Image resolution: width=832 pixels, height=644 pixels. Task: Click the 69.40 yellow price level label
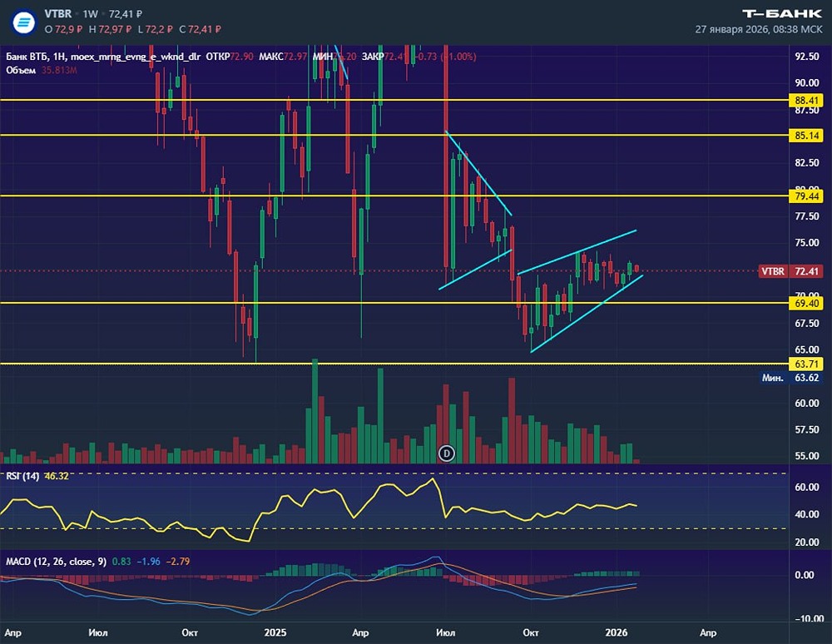pos(806,304)
